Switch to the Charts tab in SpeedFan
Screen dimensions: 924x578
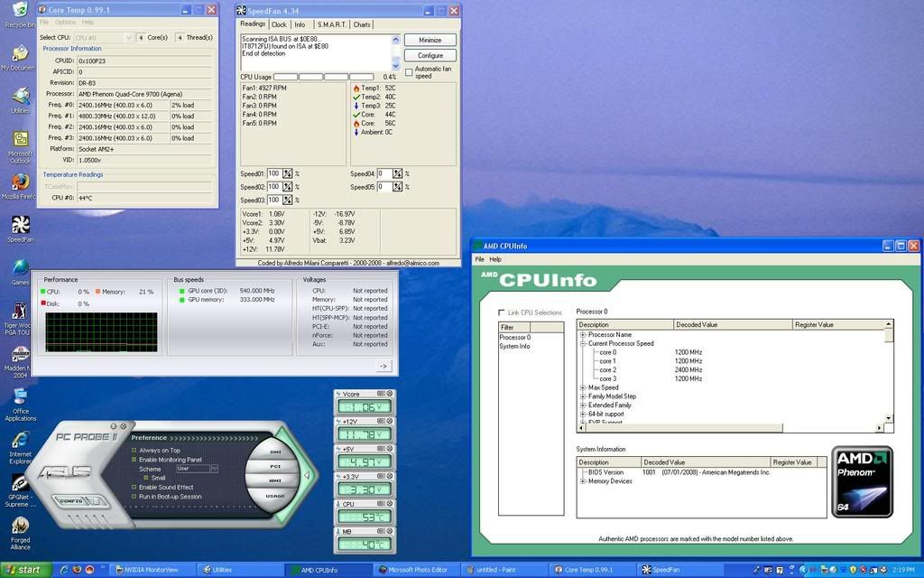point(362,24)
